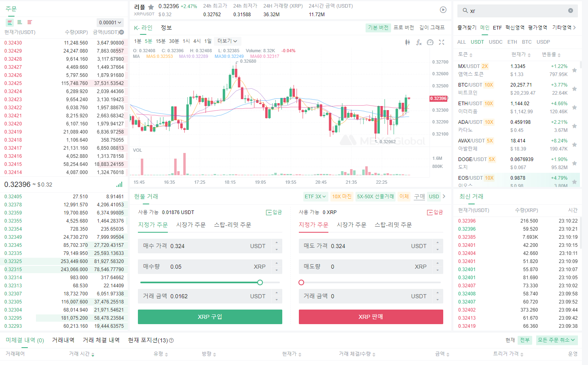The width and height of the screenshot is (588, 365).
Task: Open the 모든 주문 취소 dropdown
Action: (x=556, y=340)
